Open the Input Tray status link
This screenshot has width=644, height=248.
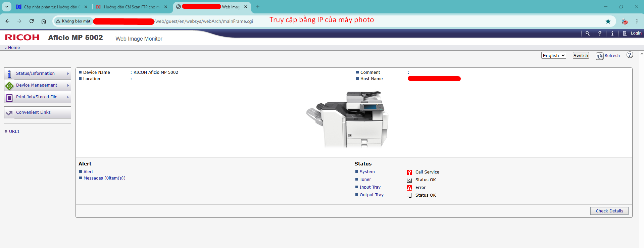click(x=370, y=187)
